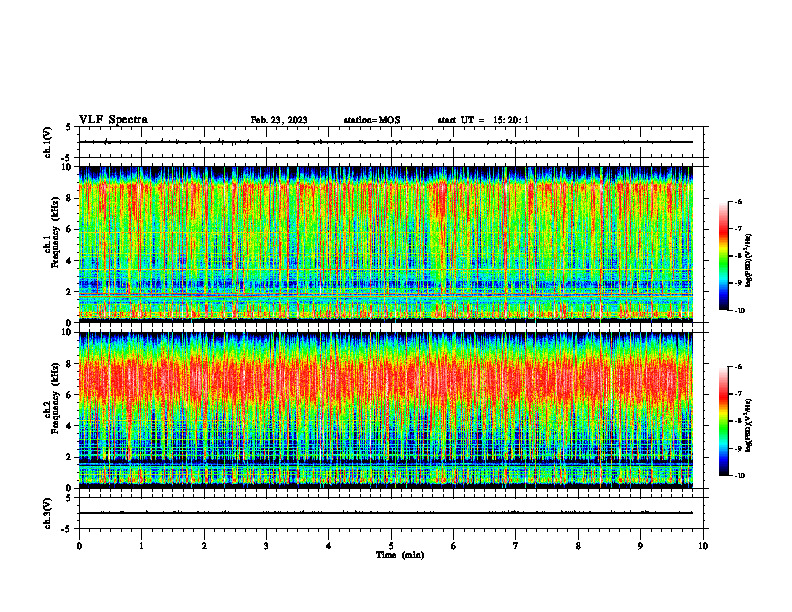Click the "-10" value on ch.1 colorbar

click(739, 311)
